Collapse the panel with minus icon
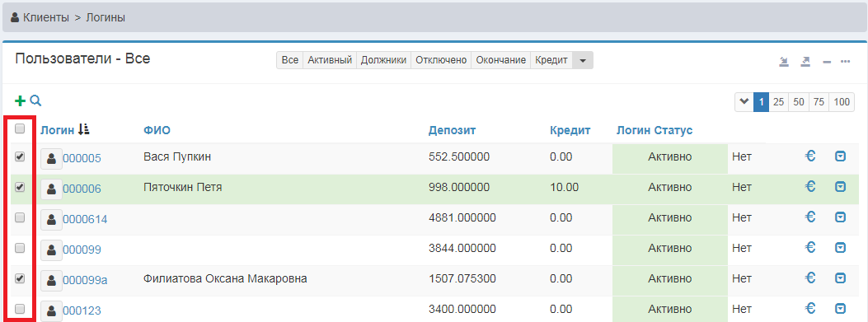This screenshot has width=868, height=322. click(827, 62)
